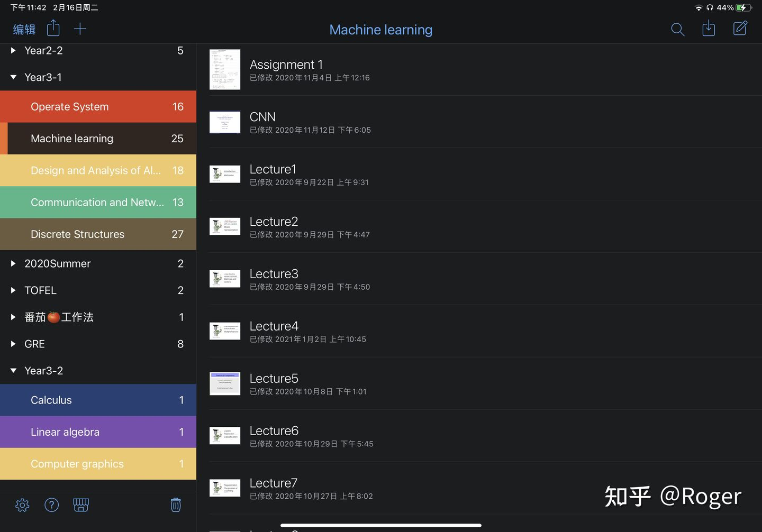Tap the share icon in top-left toolbar
Image resolution: width=762 pixels, height=532 pixels.
53,29
